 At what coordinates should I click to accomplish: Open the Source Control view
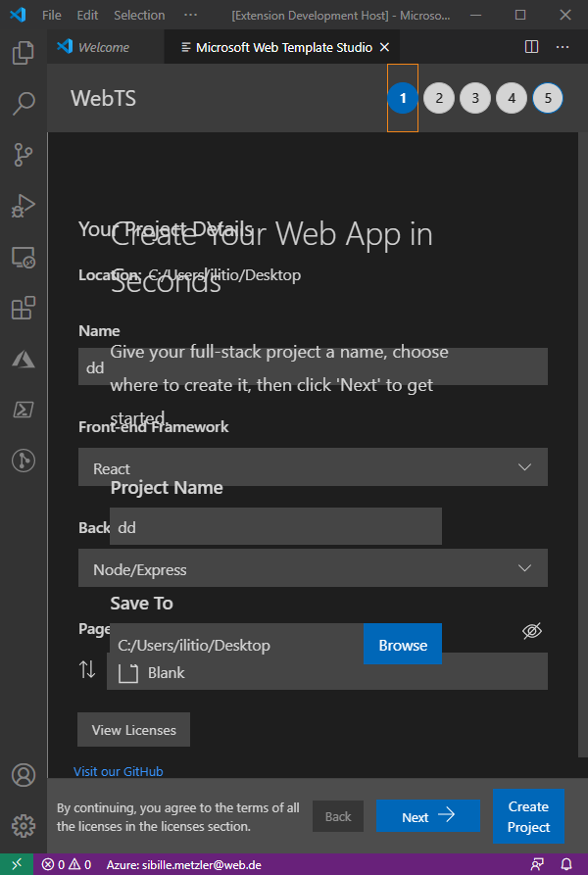coord(24,155)
